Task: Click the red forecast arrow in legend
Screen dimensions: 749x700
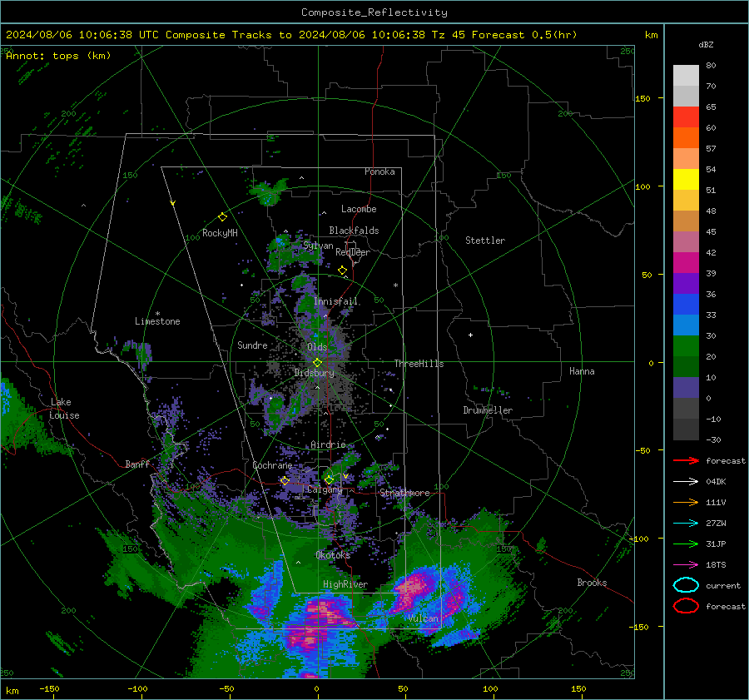Action: pos(686,460)
